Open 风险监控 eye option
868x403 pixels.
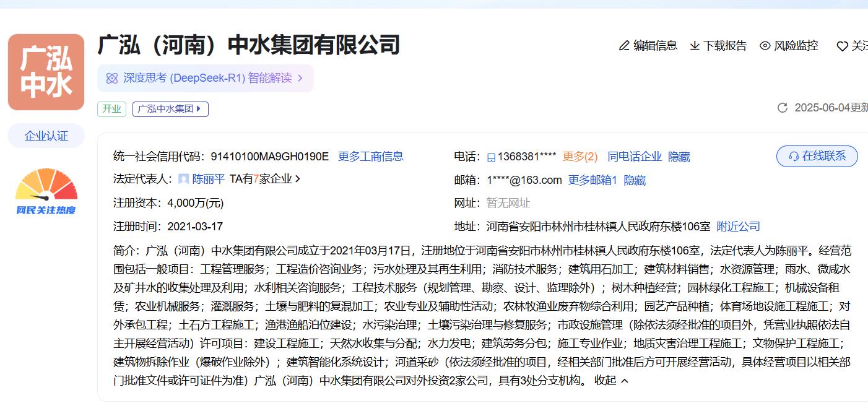coord(789,46)
